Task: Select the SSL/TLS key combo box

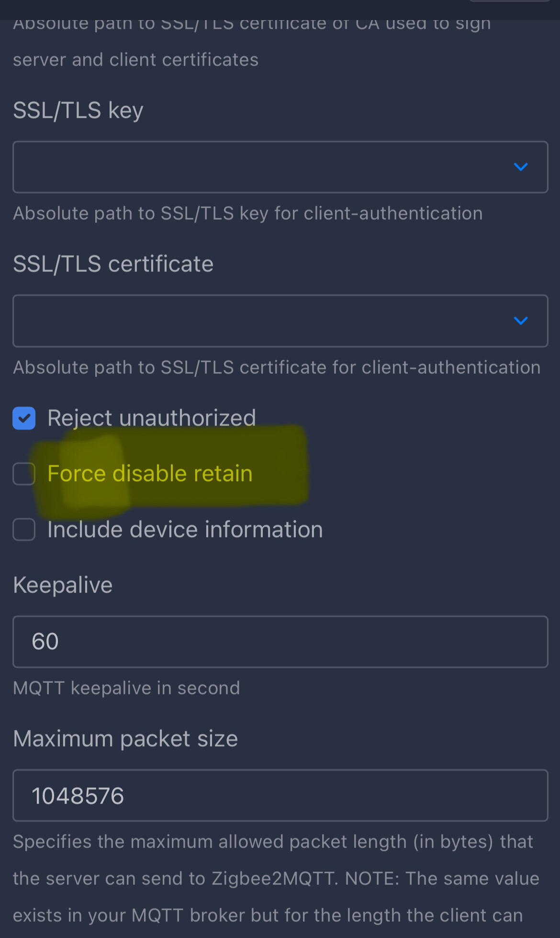Action: (280, 167)
